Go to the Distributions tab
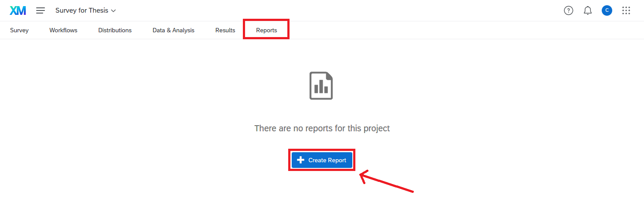The width and height of the screenshot is (644, 205). pyautogui.click(x=115, y=30)
